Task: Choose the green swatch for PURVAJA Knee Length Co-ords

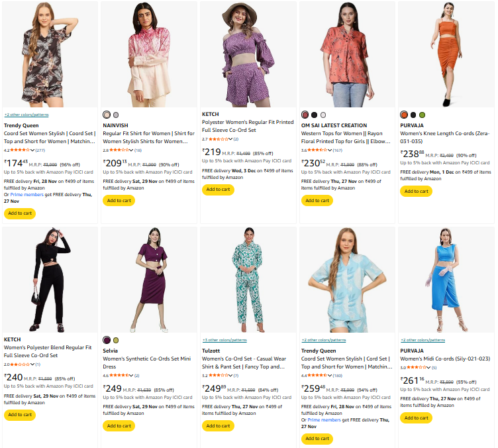Action: (x=422, y=115)
